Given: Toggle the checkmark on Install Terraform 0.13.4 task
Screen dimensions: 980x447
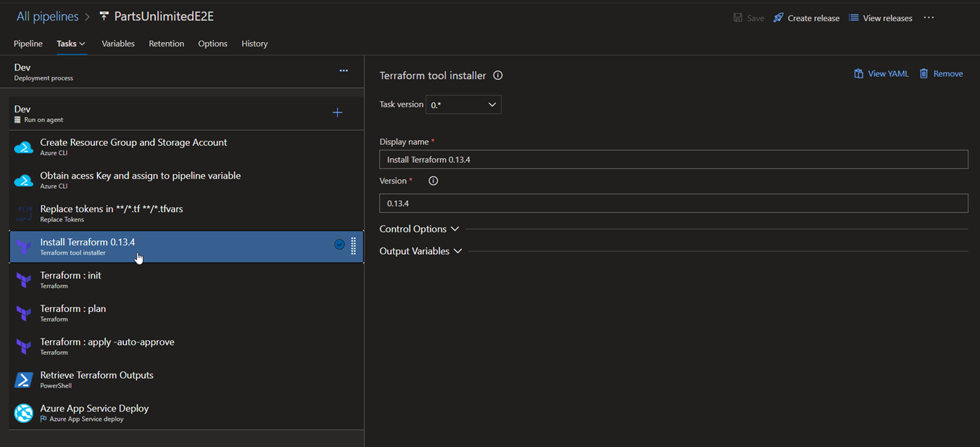Looking at the screenshot, I should pyautogui.click(x=339, y=245).
